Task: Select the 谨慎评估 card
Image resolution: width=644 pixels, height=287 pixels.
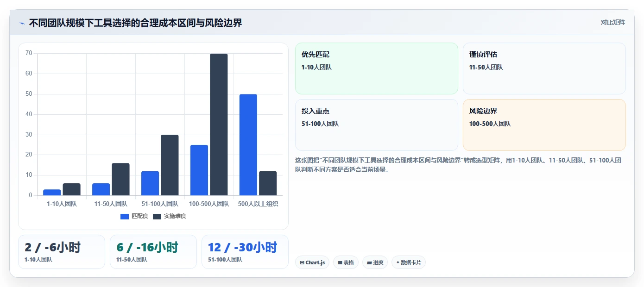Action: pos(544,69)
